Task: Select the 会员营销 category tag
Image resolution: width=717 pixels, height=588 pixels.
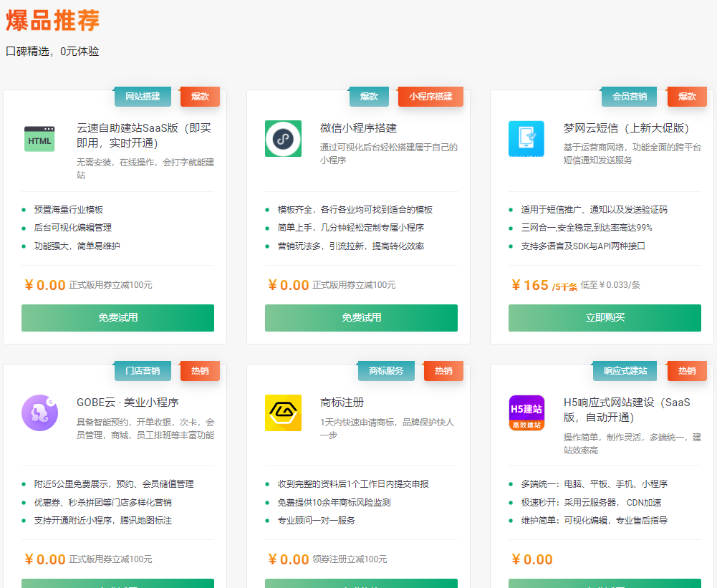Action: point(629,97)
